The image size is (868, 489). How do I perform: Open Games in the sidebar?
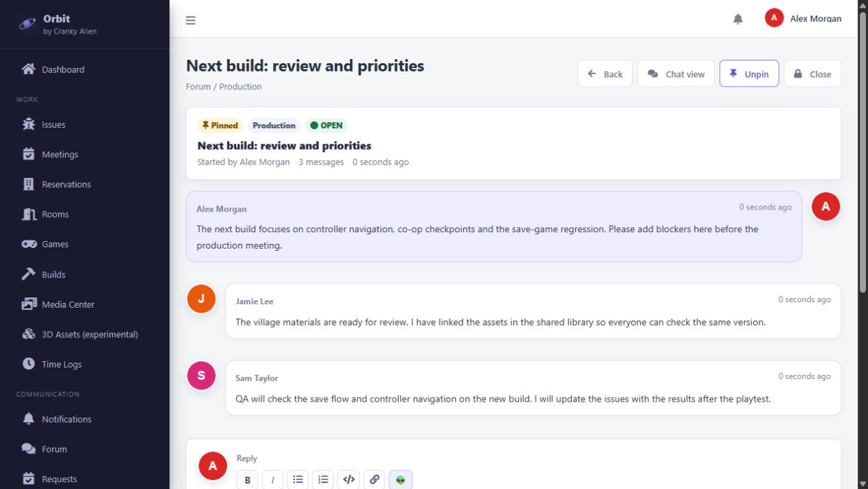pyautogui.click(x=84, y=244)
